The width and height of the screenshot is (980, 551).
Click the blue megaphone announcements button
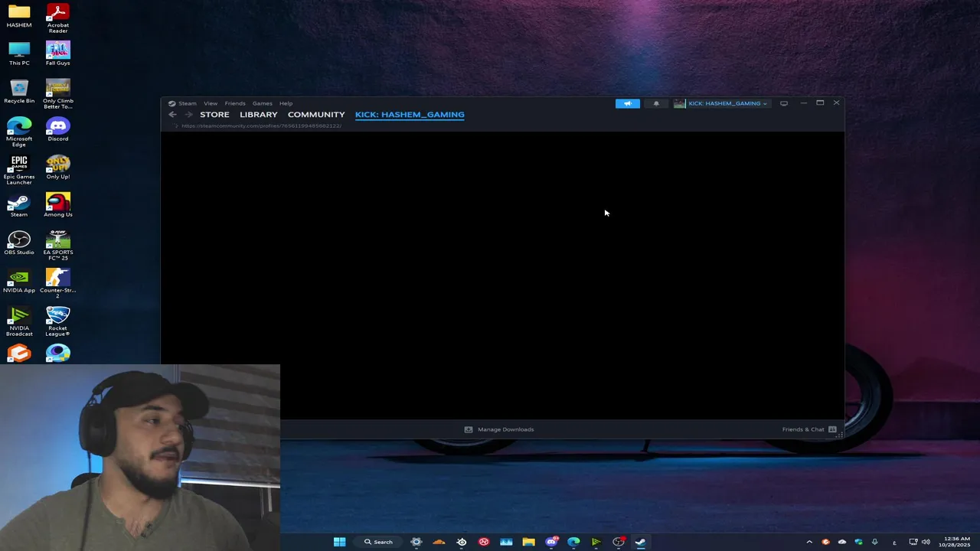627,103
